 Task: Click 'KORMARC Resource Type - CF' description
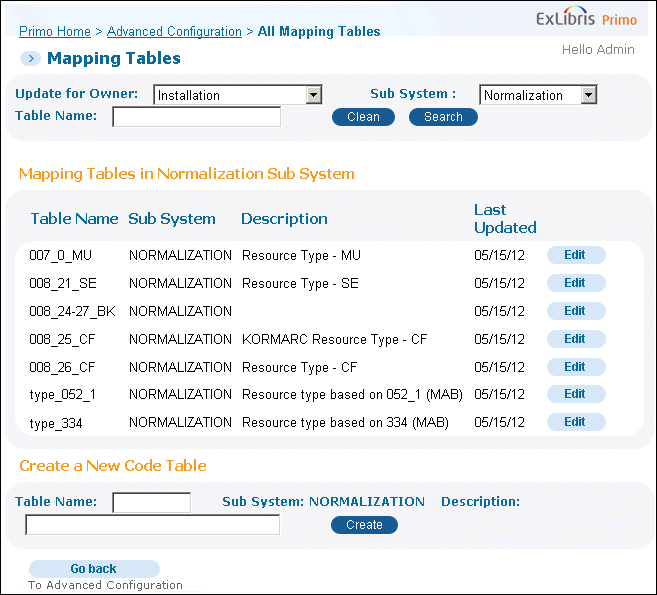[x=334, y=339]
